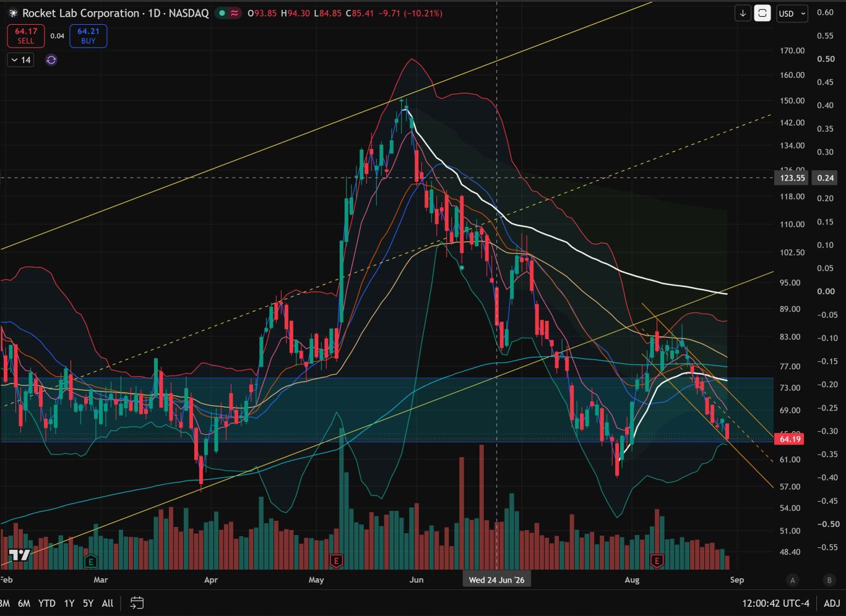This screenshot has width=846, height=616.
Task: Click the close value C85.41
Action: (x=360, y=13)
